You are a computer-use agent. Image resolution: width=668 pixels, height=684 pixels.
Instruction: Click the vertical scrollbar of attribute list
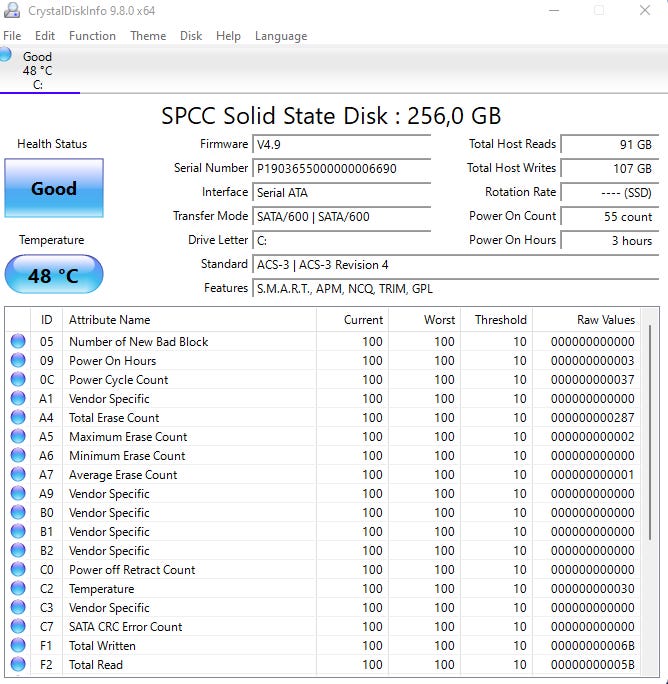click(650, 432)
